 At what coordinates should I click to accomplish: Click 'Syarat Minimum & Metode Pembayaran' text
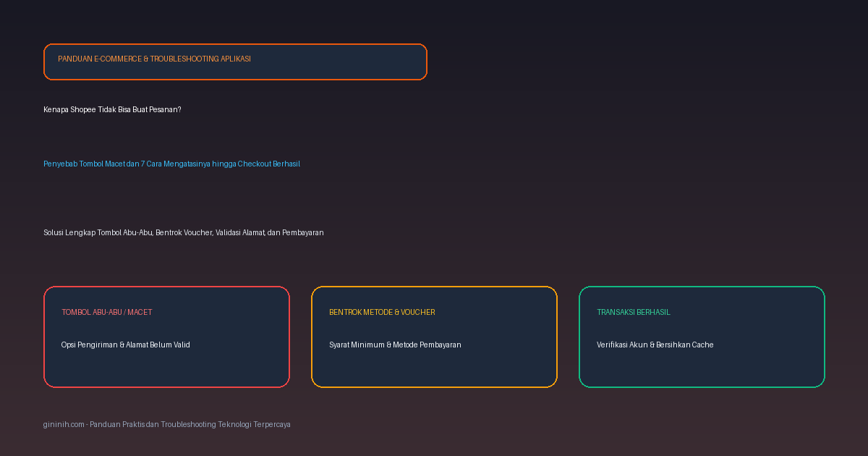395,345
